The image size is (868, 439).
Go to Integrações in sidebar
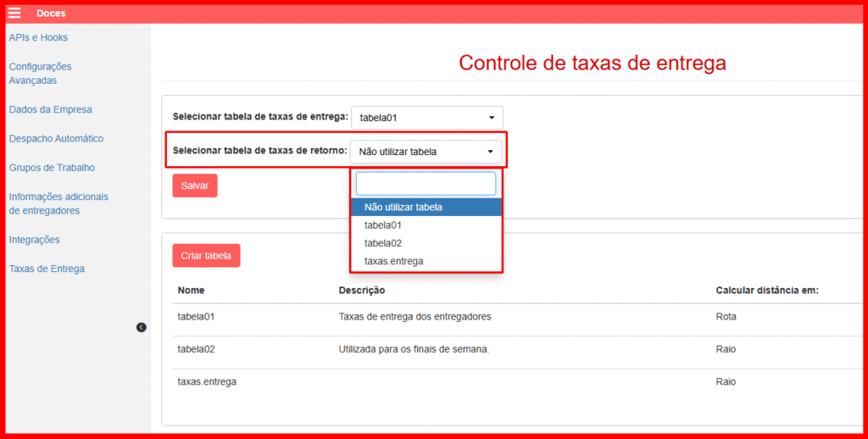(x=34, y=240)
